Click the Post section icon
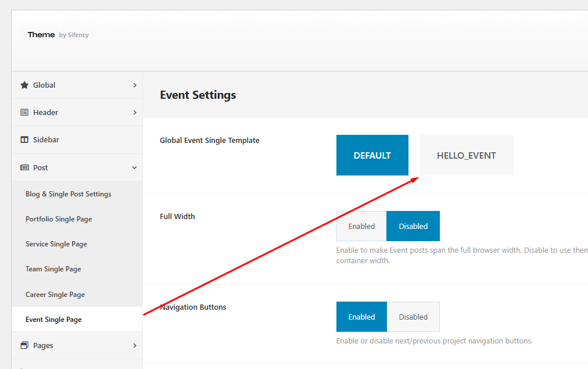 point(24,167)
